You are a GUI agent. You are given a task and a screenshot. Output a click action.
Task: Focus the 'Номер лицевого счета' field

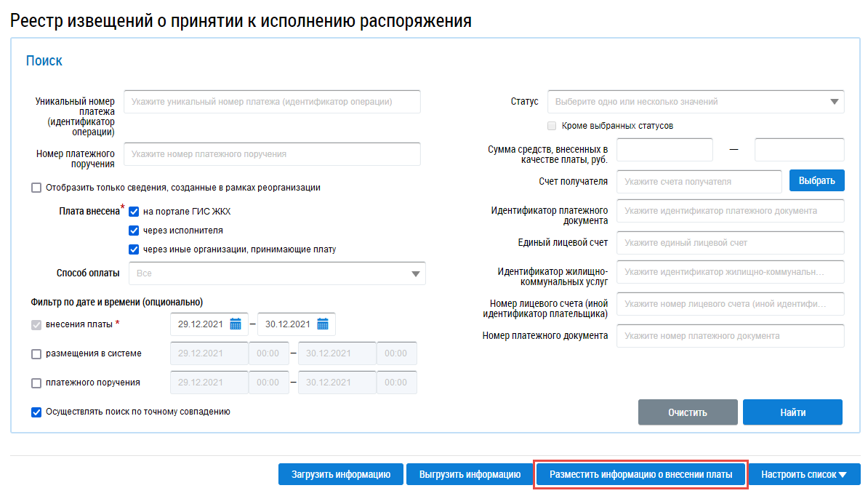click(x=731, y=304)
